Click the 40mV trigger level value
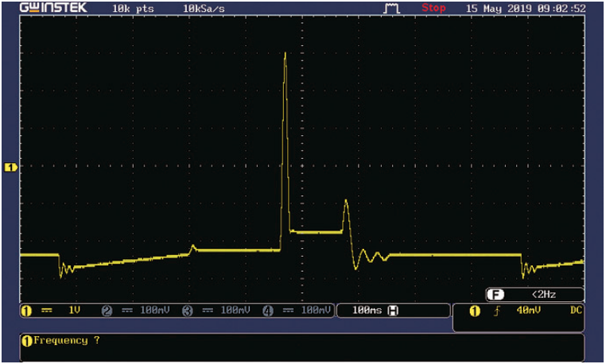The image size is (606, 364). [529, 310]
